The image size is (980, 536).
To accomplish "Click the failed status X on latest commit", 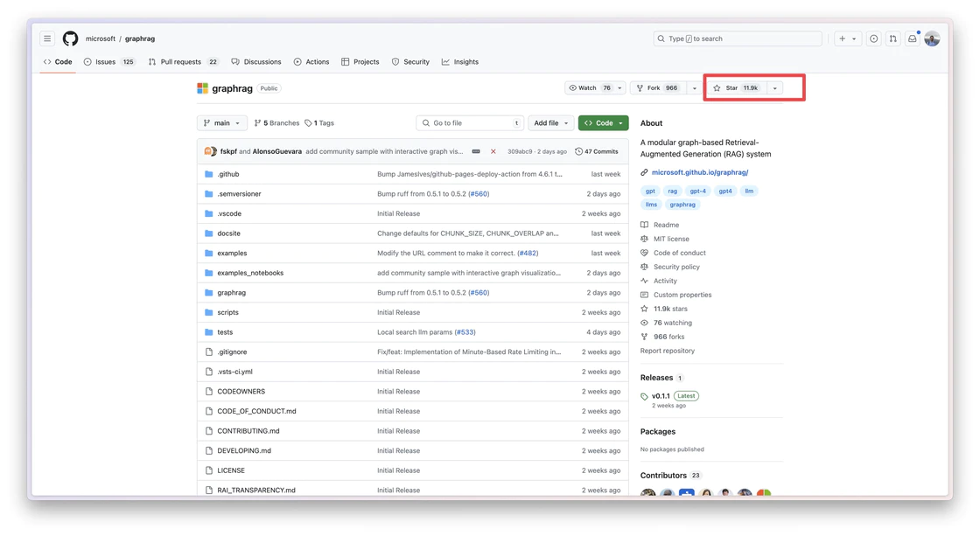I will pyautogui.click(x=493, y=152).
